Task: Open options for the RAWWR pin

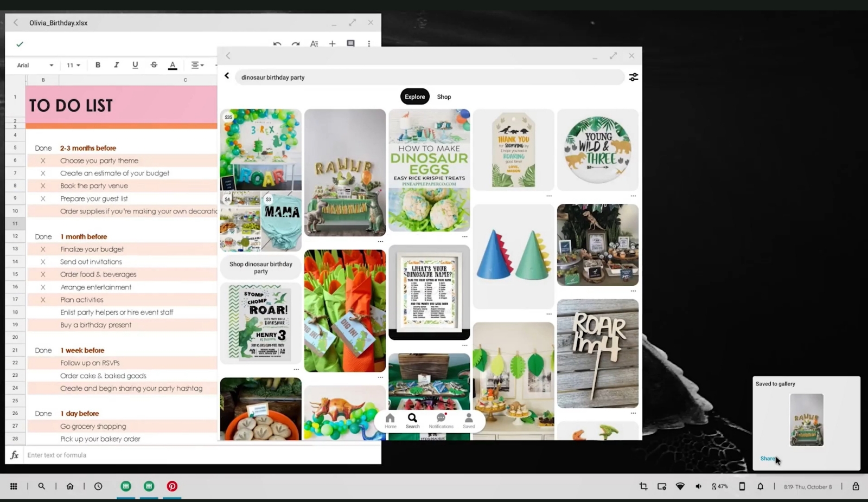Action: pyautogui.click(x=380, y=242)
